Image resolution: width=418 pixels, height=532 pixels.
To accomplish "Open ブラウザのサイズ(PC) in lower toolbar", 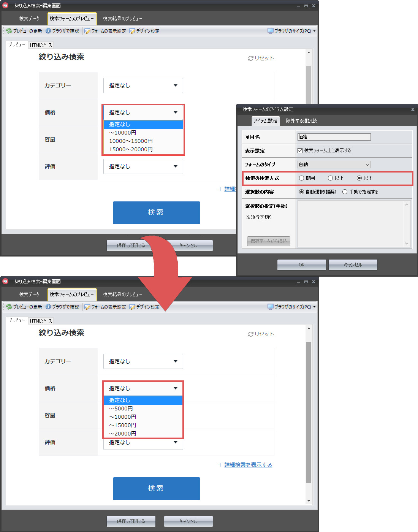I will [x=292, y=307].
